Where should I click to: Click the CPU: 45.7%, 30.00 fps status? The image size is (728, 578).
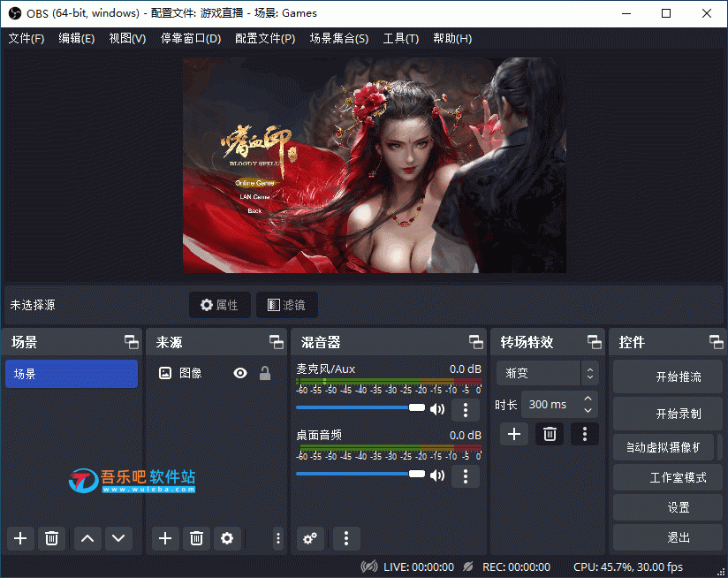click(627, 567)
